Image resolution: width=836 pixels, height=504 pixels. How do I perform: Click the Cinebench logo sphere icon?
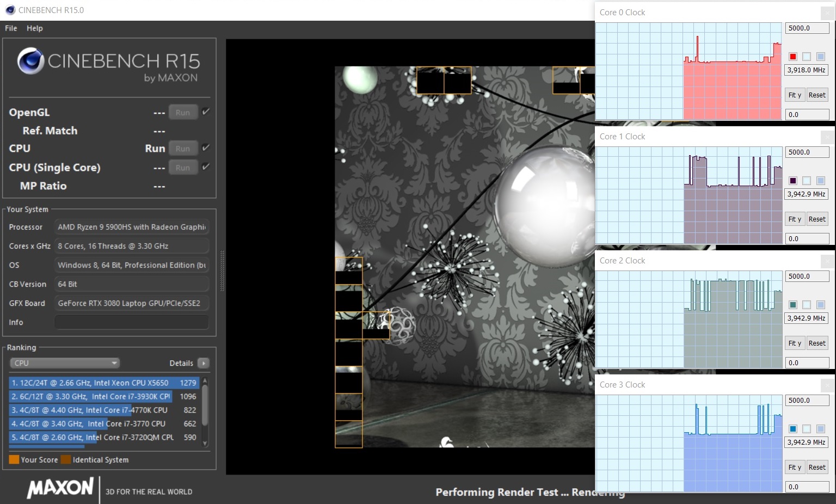[x=30, y=61]
